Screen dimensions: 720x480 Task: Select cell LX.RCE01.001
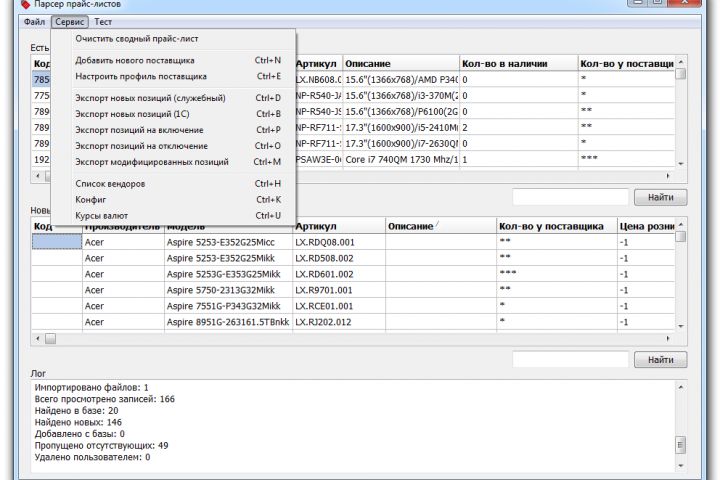pos(338,306)
